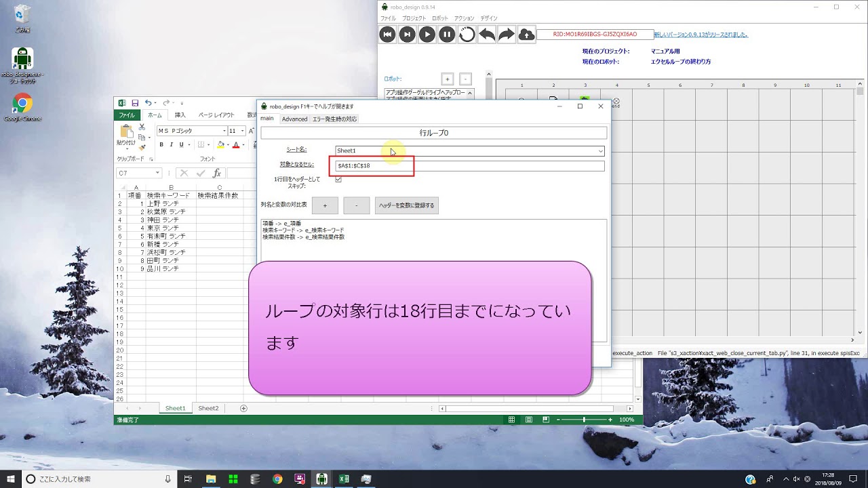
Task: Open the Excel borders dropdown
Action: coord(209,145)
